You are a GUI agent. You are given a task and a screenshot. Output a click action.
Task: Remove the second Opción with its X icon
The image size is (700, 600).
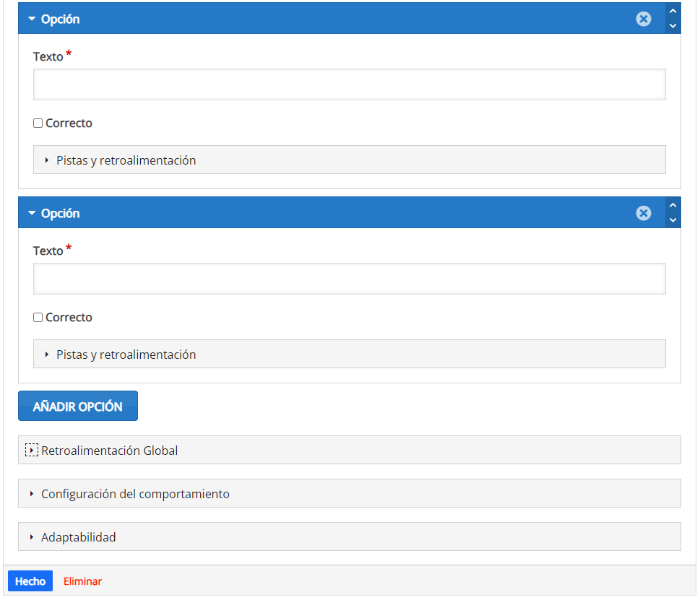pos(643,213)
